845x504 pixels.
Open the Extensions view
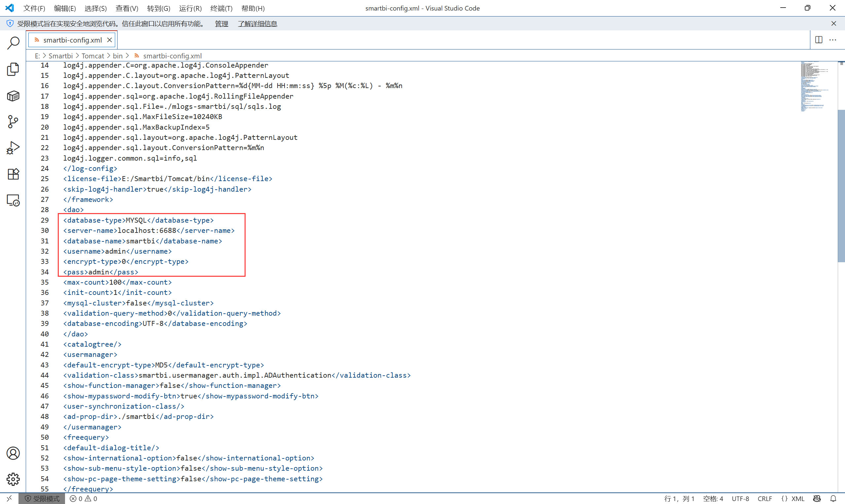(x=13, y=174)
